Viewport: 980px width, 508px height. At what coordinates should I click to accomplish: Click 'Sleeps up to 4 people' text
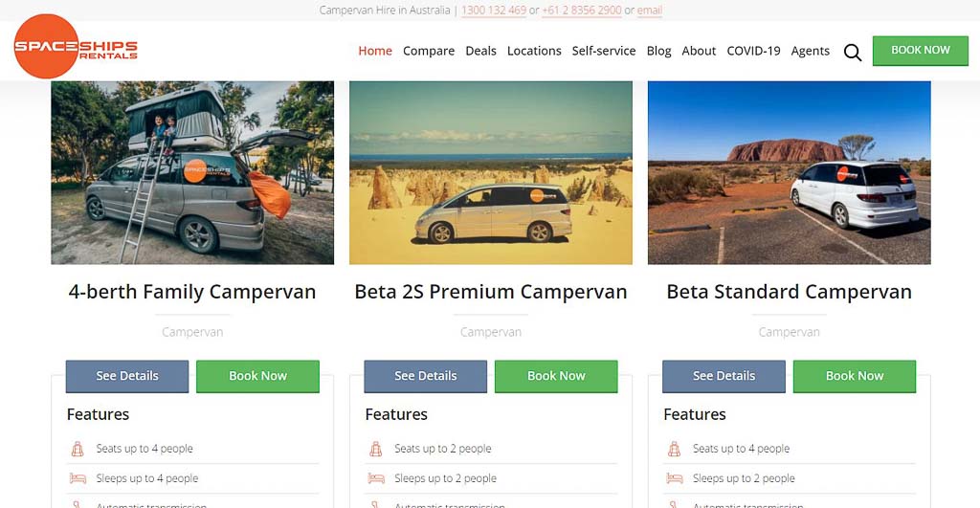click(x=146, y=478)
